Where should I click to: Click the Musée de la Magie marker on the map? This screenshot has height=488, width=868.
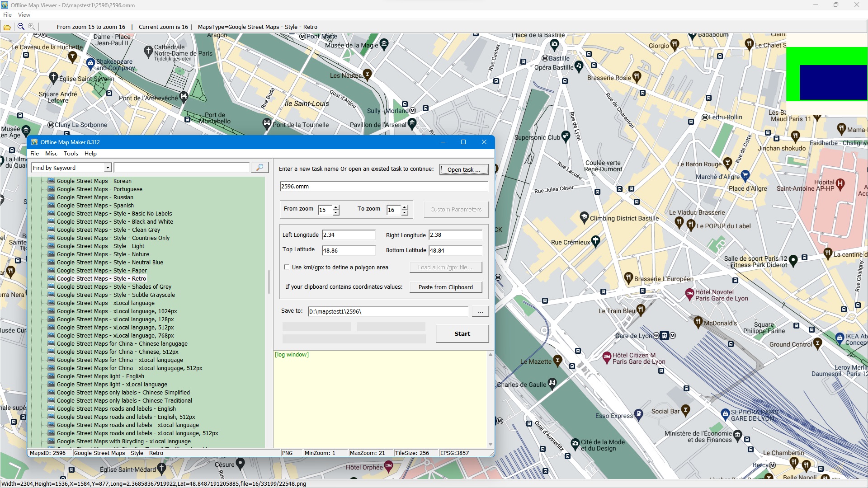384,44
